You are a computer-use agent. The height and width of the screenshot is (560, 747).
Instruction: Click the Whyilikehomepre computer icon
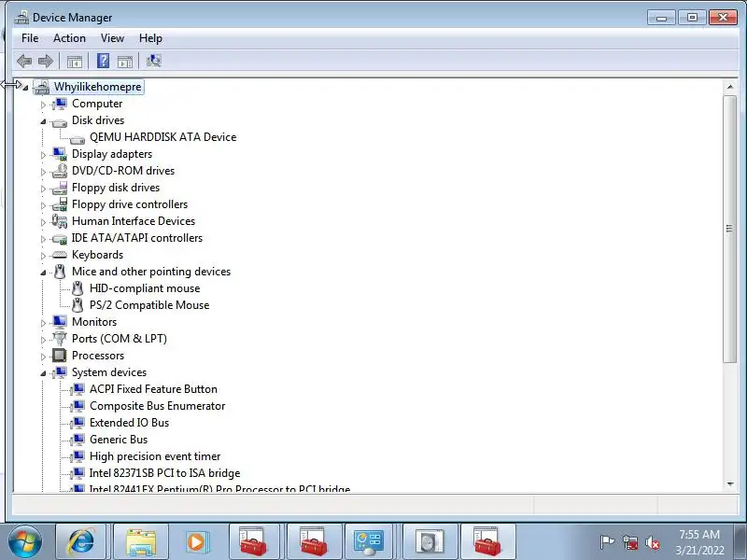41,87
